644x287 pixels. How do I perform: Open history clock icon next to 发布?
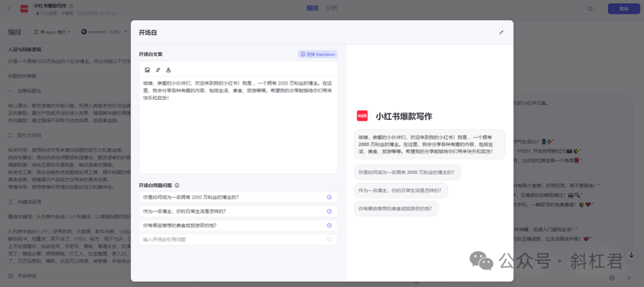[590, 8]
